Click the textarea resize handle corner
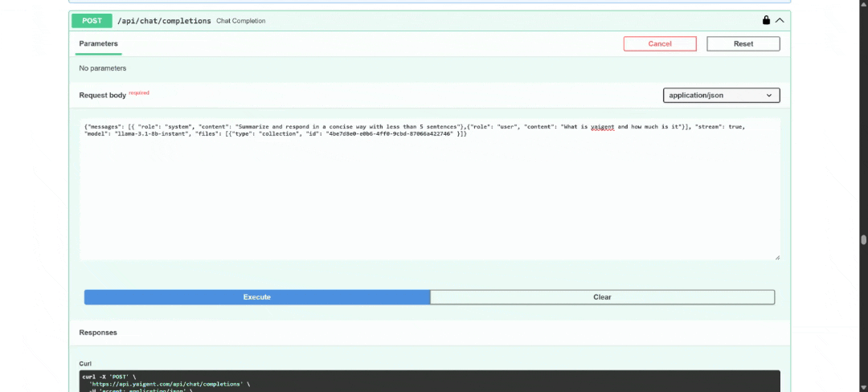868x392 pixels. [x=776, y=257]
